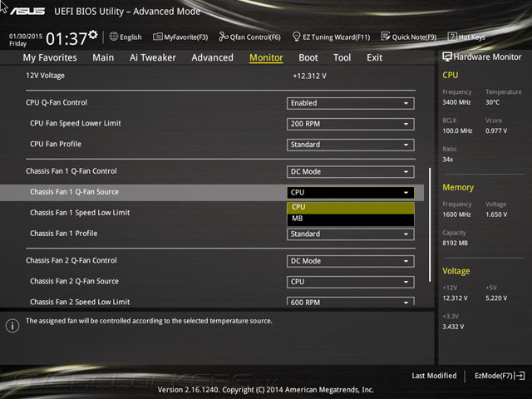Switch to the Main tab
This screenshot has width=532, height=399.
[x=103, y=57]
